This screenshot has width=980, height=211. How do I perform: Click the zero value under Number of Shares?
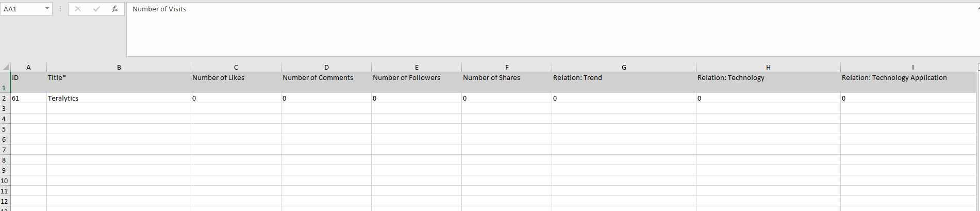[x=506, y=98]
